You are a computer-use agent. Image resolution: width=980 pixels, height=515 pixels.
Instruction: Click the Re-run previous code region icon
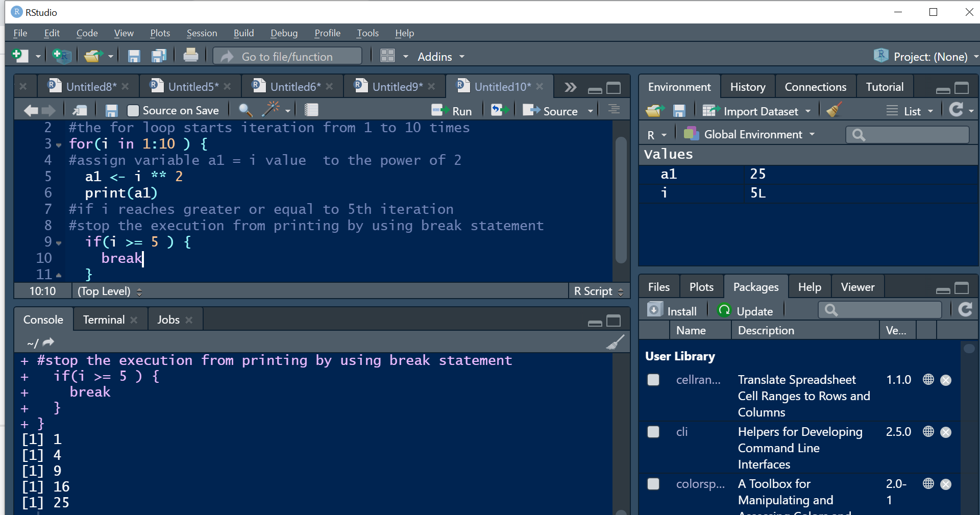pos(500,110)
